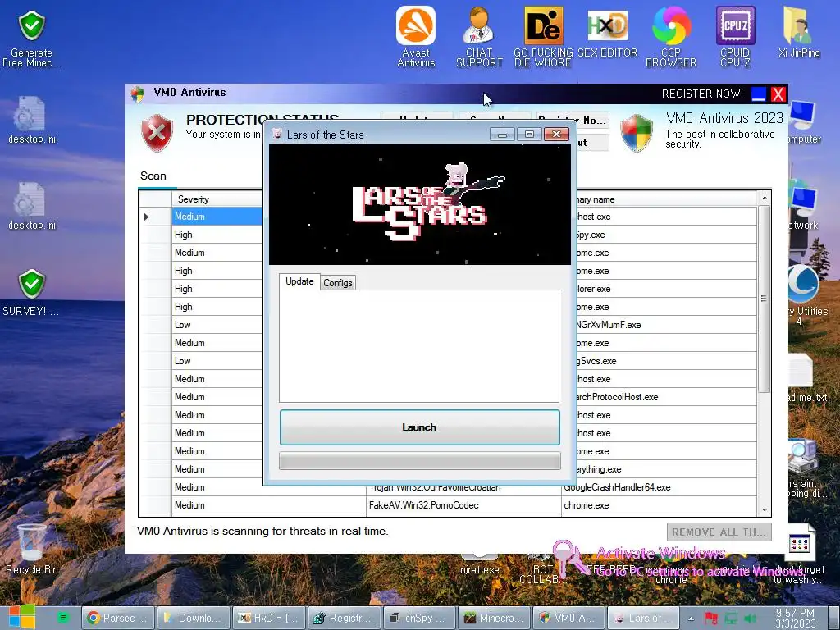Click the Launch button
840x630 pixels.
click(x=419, y=427)
